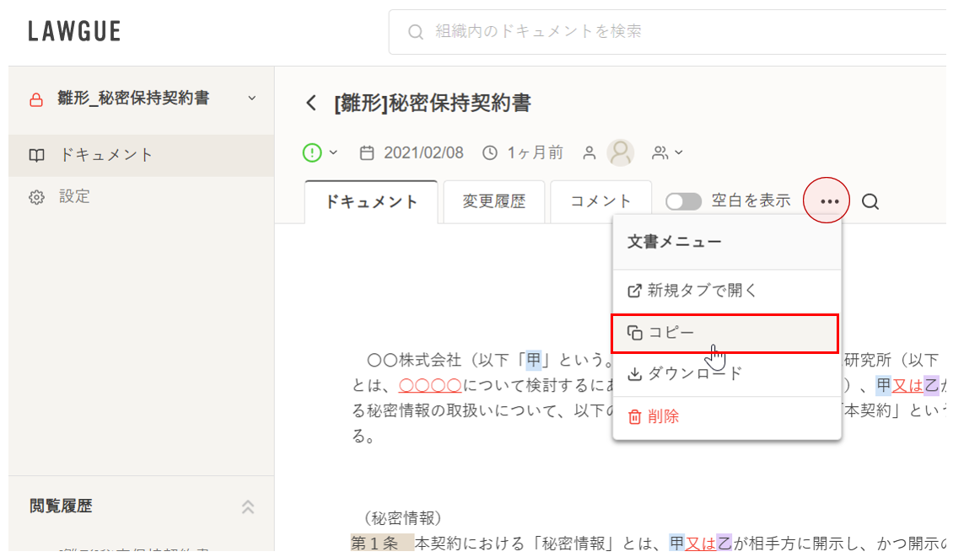The image size is (980, 557).
Task: Collapse the 閲覧履歴 section
Action: point(248,506)
